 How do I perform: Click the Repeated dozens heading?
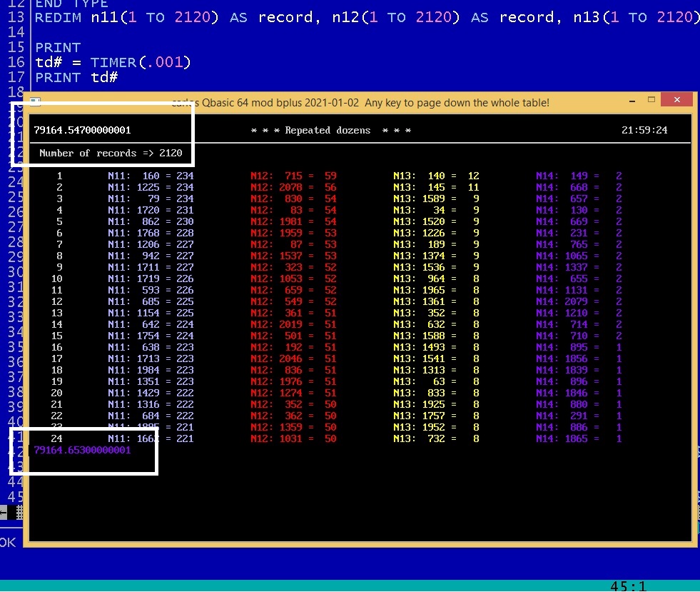pyautogui.click(x=330, y=131)
